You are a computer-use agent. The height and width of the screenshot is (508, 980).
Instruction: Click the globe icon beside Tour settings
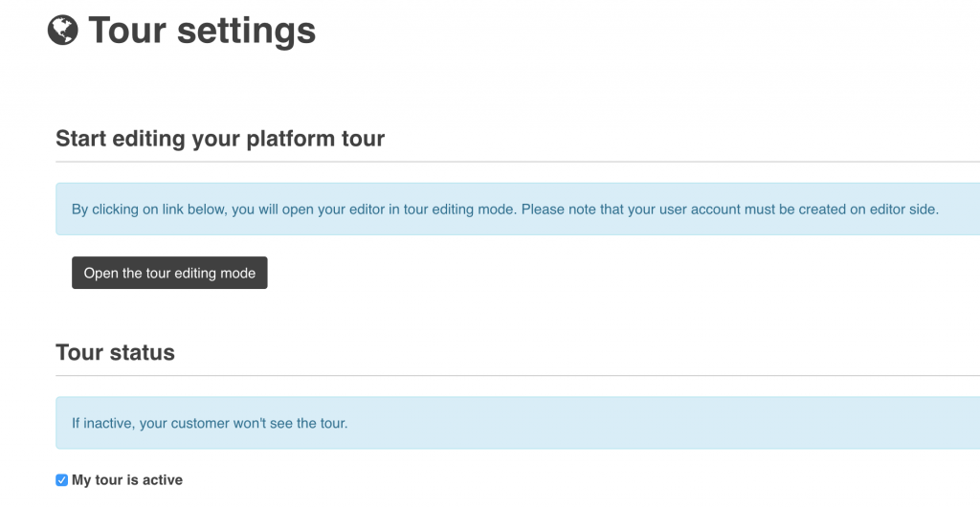click(x=62, y=31)
